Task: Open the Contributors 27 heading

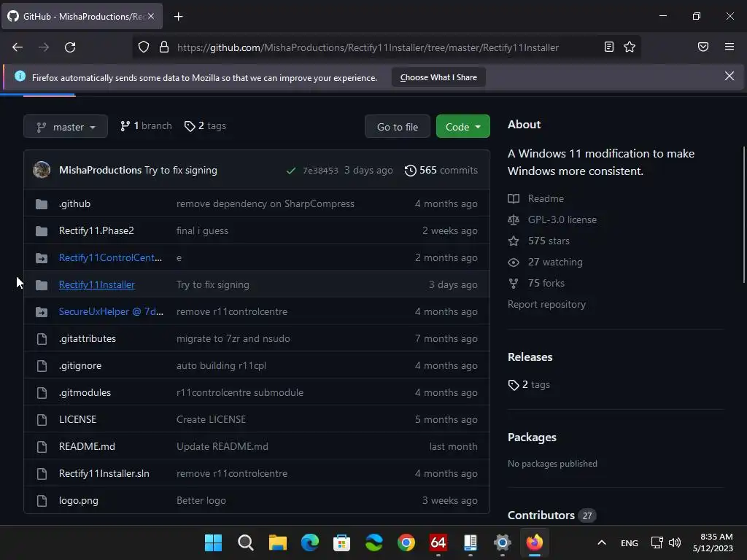Action: click(x=551, y=516)
